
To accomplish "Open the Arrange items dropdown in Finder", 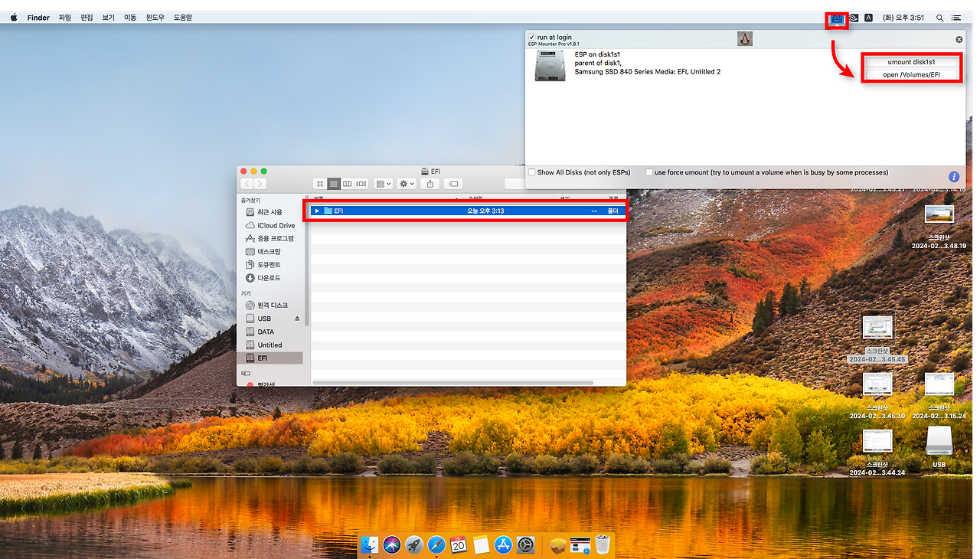I will [x=383, y=184].
